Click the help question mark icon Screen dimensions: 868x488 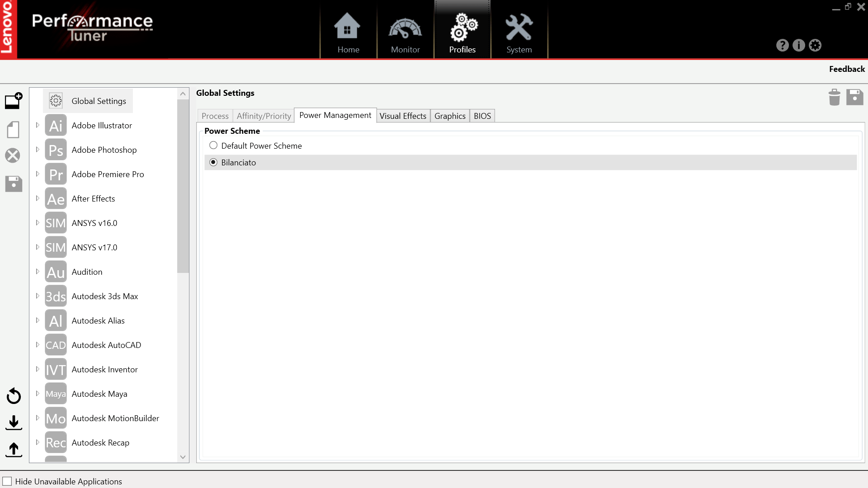(x=783, y=45)
